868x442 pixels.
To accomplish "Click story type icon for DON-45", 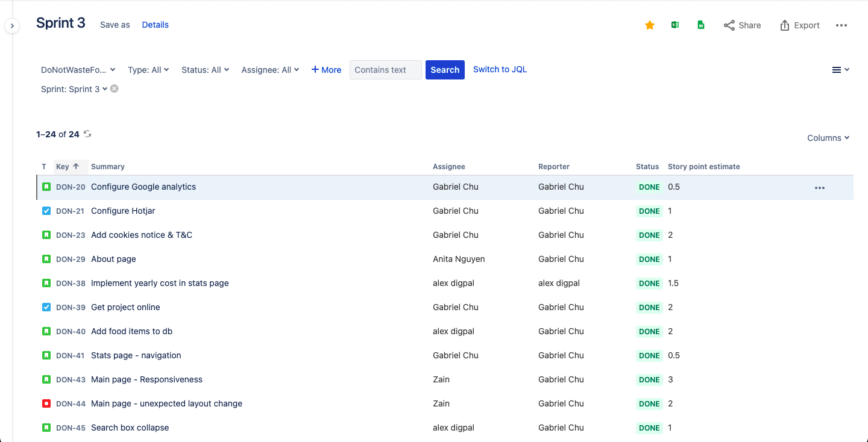I will point(46,428).
